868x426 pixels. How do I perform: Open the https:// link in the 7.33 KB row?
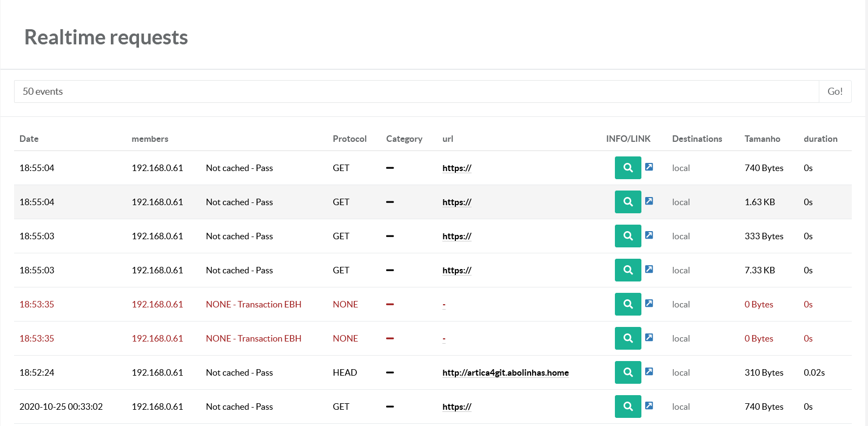pos(457,270)
